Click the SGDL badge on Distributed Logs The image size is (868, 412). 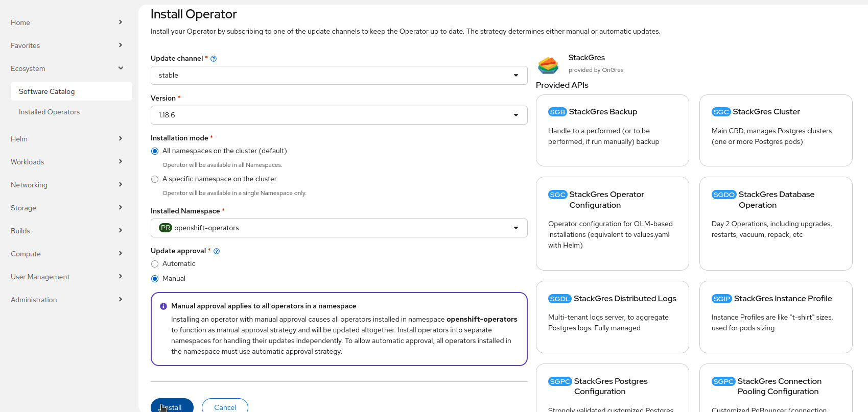tap(559, 299)
